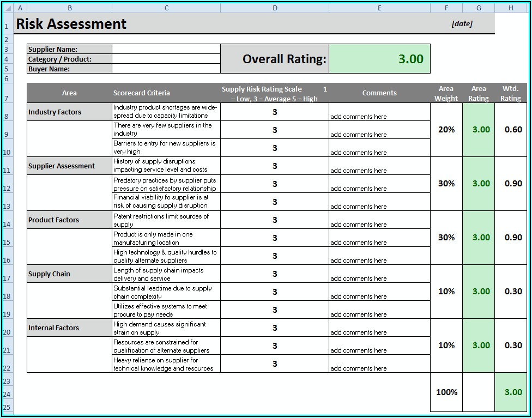532x418 pixels.
Task: Click the [date] placeholder cell
Action: 462,23
